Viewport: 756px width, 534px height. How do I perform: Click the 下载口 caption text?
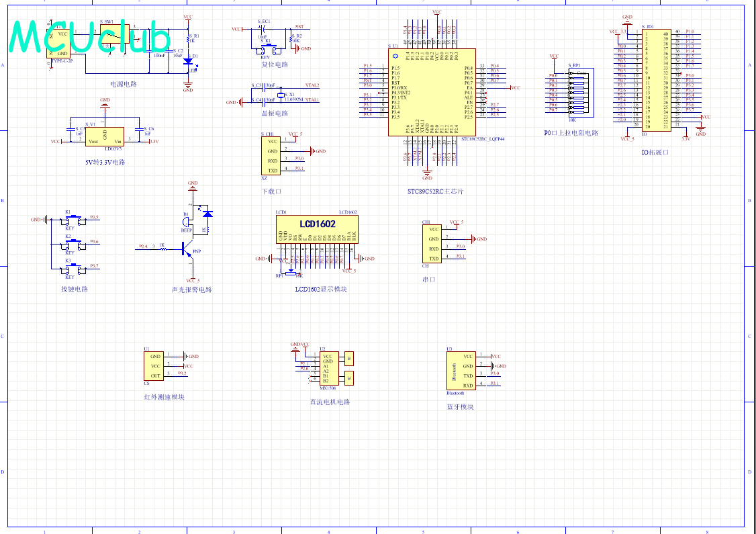pyautogui.click(x=271, y=191)
